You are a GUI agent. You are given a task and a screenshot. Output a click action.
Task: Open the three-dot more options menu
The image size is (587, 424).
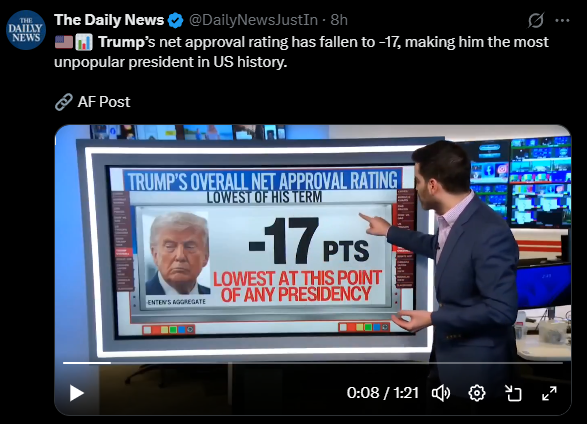(562, 21)
